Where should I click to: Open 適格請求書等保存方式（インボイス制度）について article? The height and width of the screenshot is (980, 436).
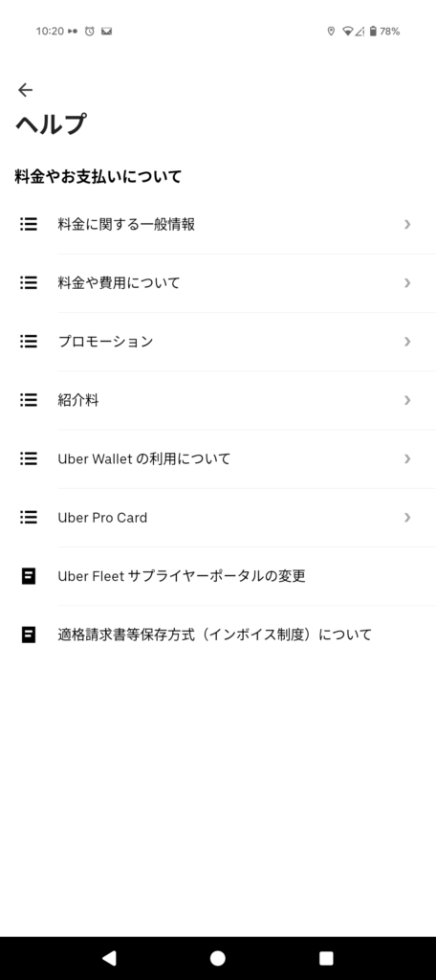pos(218,635)
